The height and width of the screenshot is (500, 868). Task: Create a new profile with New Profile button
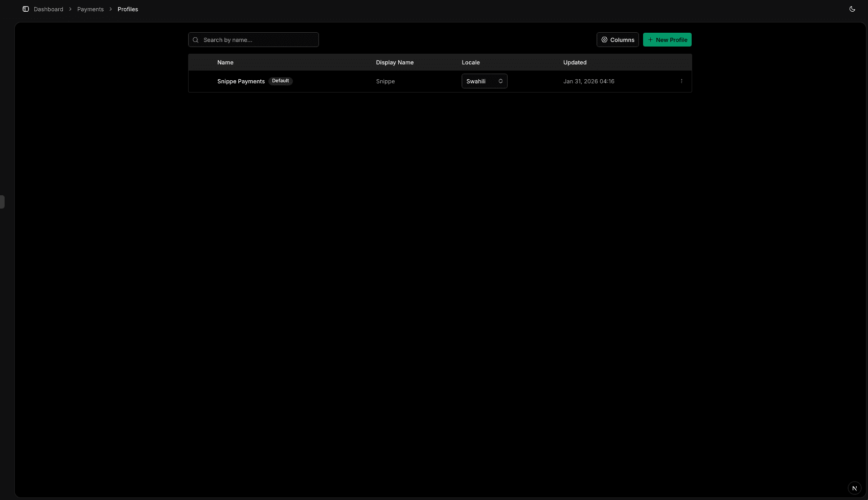click(667, 39)
